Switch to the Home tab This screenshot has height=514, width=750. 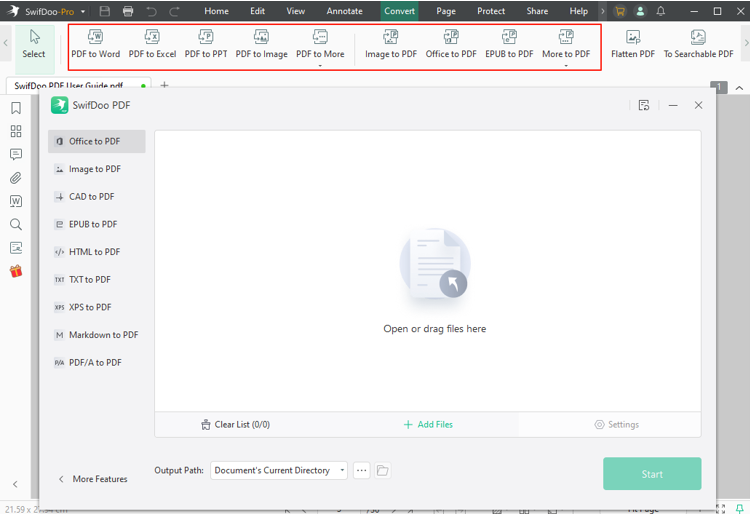(x=216, y=11)
